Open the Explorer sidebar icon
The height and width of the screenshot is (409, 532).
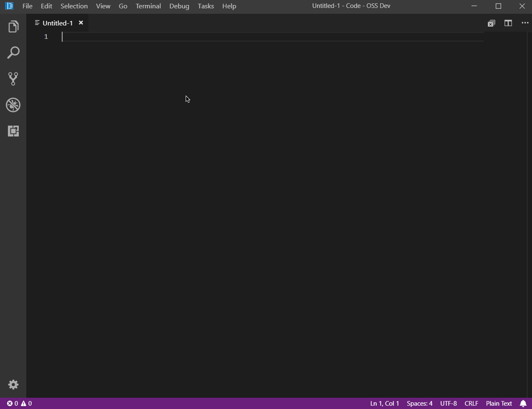tap(13, 26)
